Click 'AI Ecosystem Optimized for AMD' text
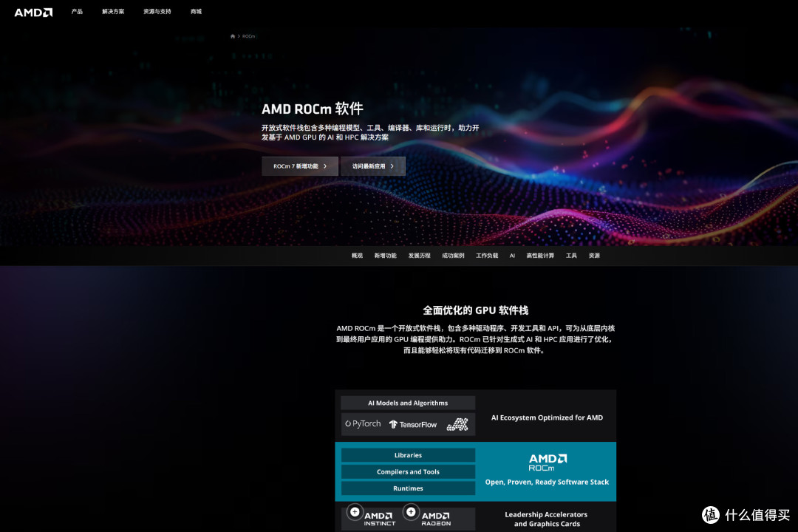The width and height of the screenshot is (798, 532). (547, 417)
